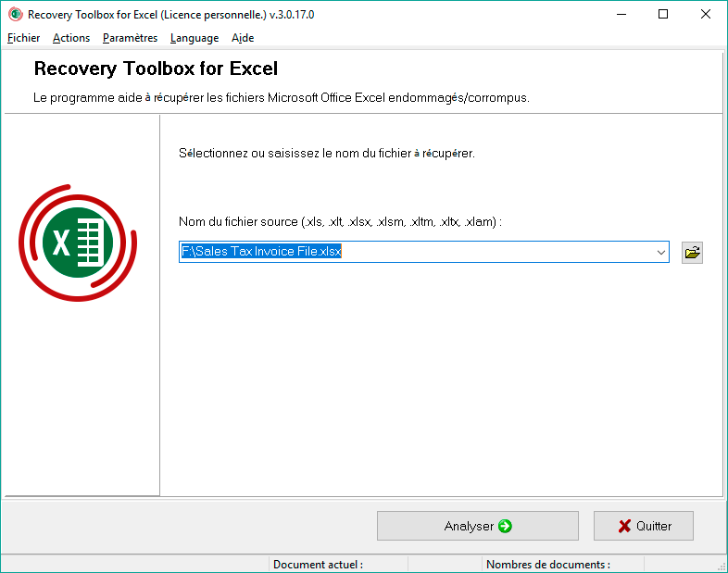Click the Analyser button
Image resolution: width=728 pixels, height=573 pixels.
pyautogui.click(x=477, y=526)
